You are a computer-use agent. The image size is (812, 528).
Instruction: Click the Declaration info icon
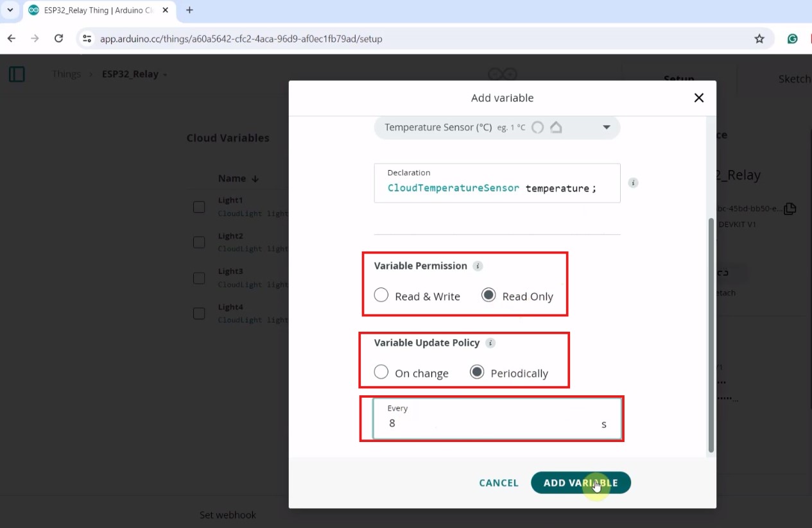pos(633,183)
